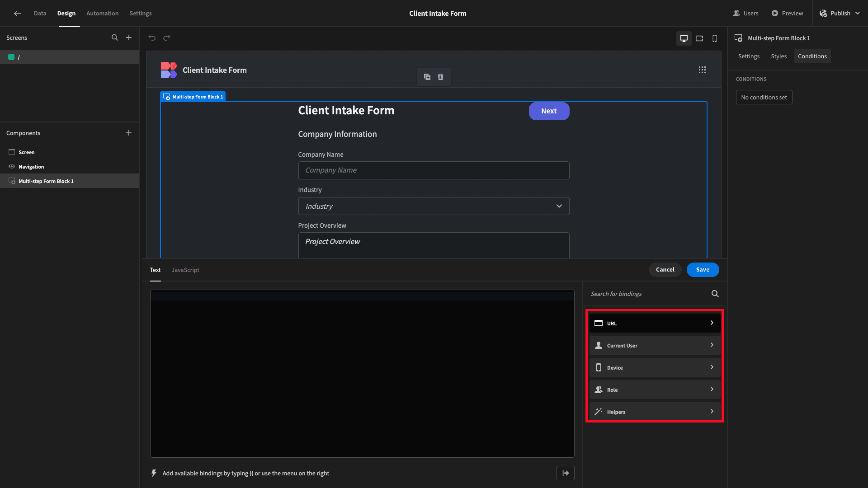Undo the last change
The image size is (868, 488).
152,38
